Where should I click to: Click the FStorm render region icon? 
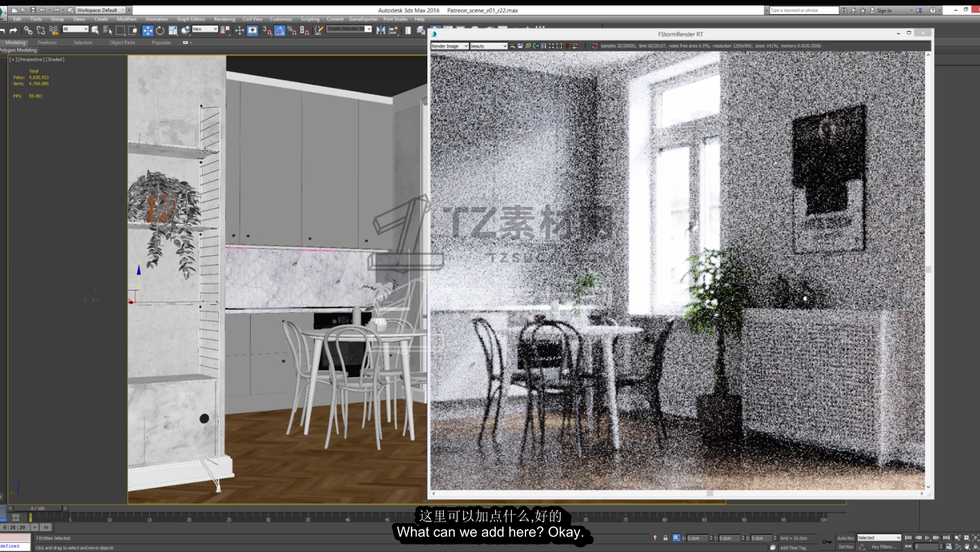point(559,46)
